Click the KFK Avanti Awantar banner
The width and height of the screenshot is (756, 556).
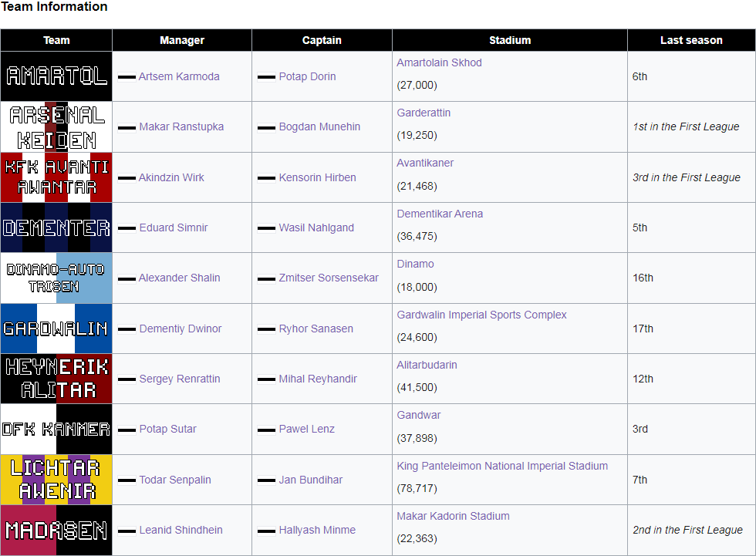[56, 177]
